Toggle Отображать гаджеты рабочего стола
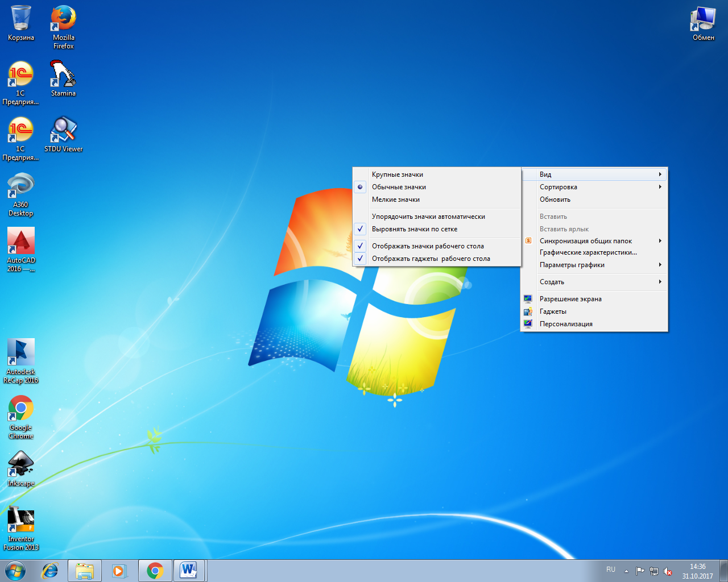This screenshot has width=728, height=582. (x=437, y=259)
